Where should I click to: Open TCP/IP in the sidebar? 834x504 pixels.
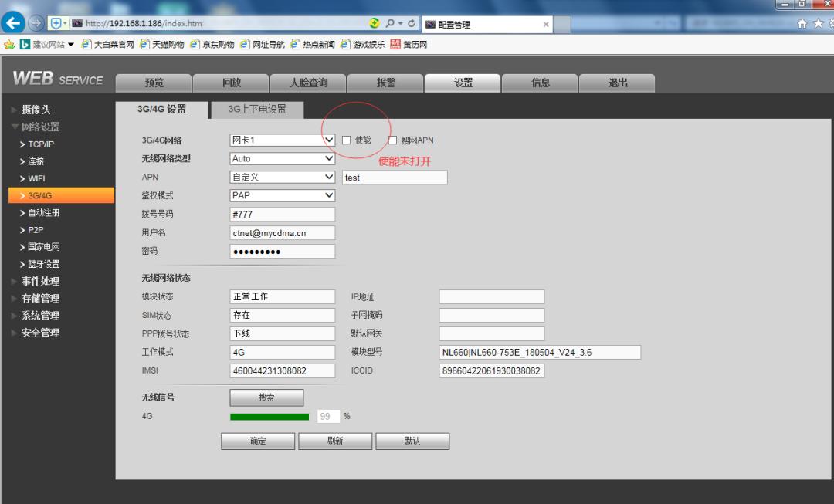coord(40,144)
